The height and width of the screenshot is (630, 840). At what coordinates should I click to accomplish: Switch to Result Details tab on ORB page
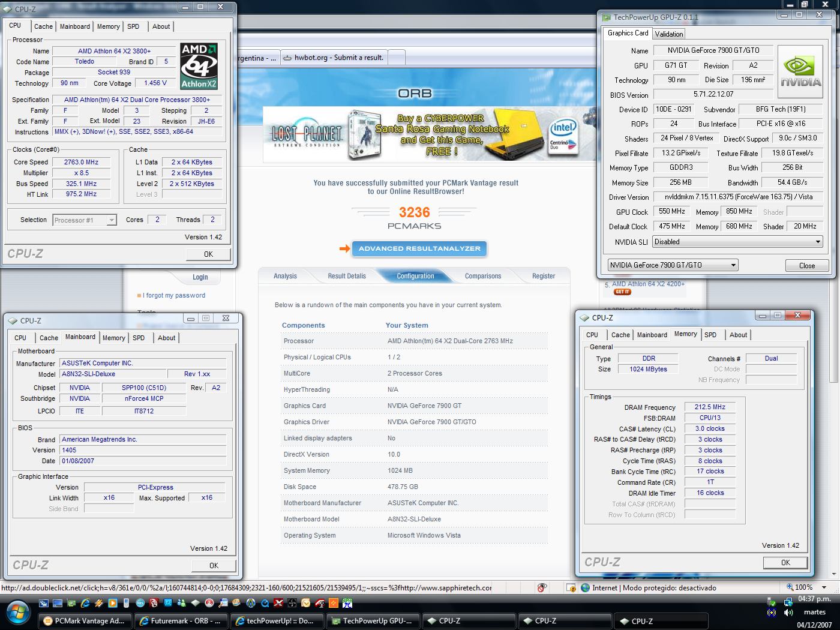pos(346,276)
